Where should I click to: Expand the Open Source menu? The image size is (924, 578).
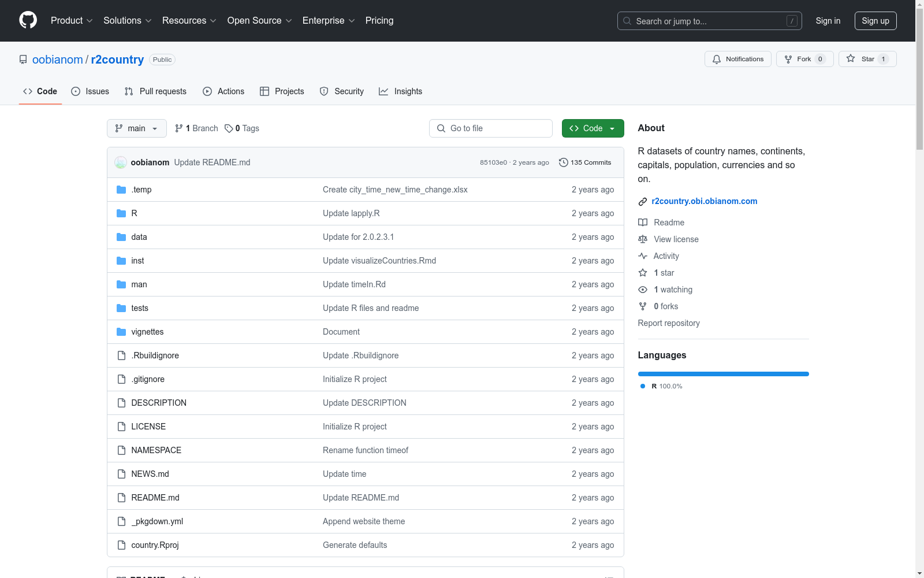[260, 20]
